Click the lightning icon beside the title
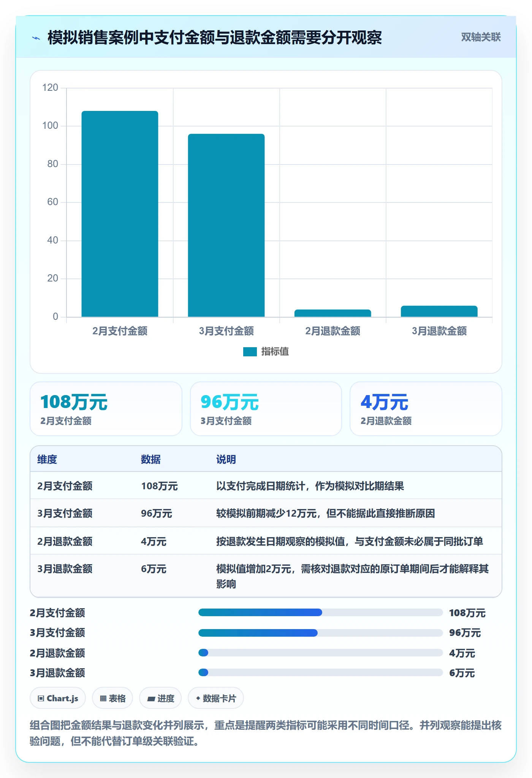 [x=36, y=38]
